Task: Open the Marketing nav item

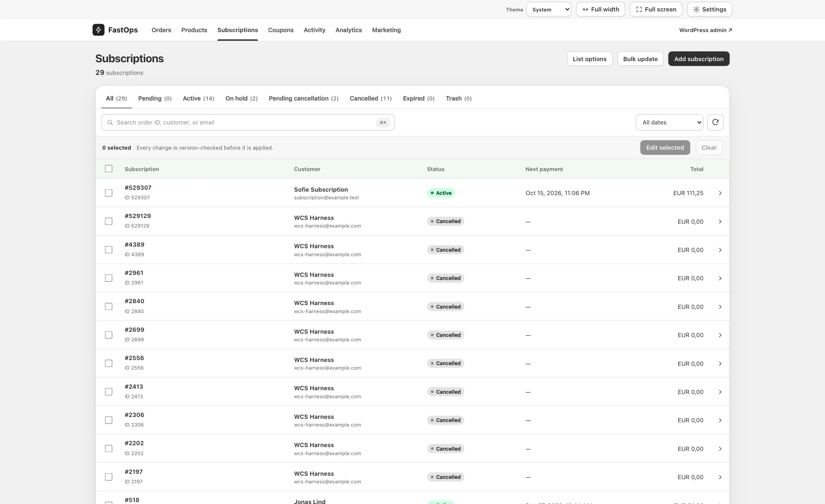Action: point(386,30)
